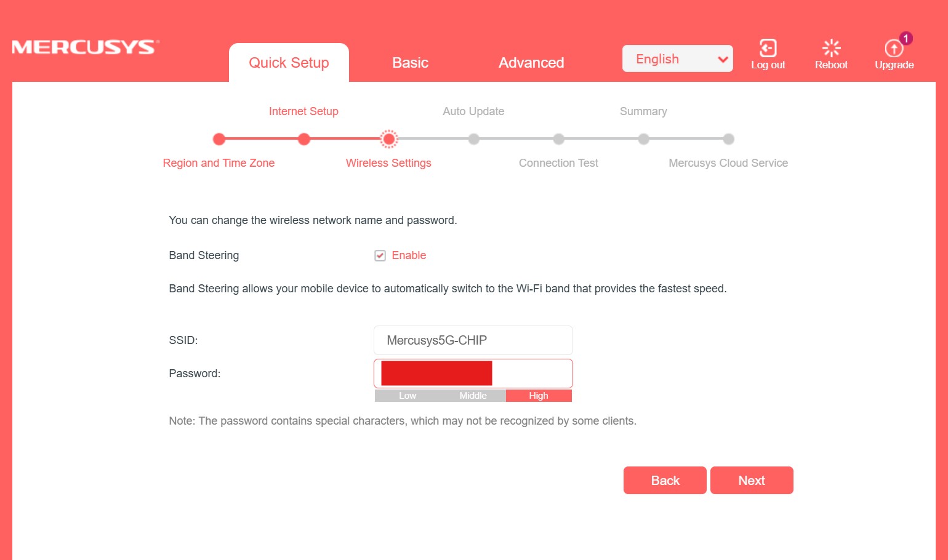The image size is (948, 560).
Task: Open the Advanced tab
Action: pos(531,63)
